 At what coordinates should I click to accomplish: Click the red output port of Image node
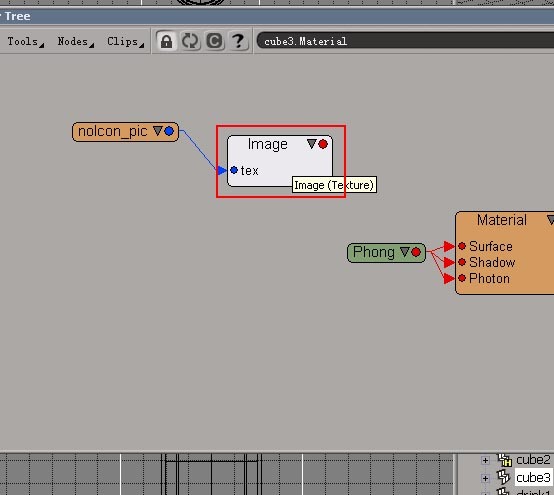pyautogui.click(x=323, y=144)
